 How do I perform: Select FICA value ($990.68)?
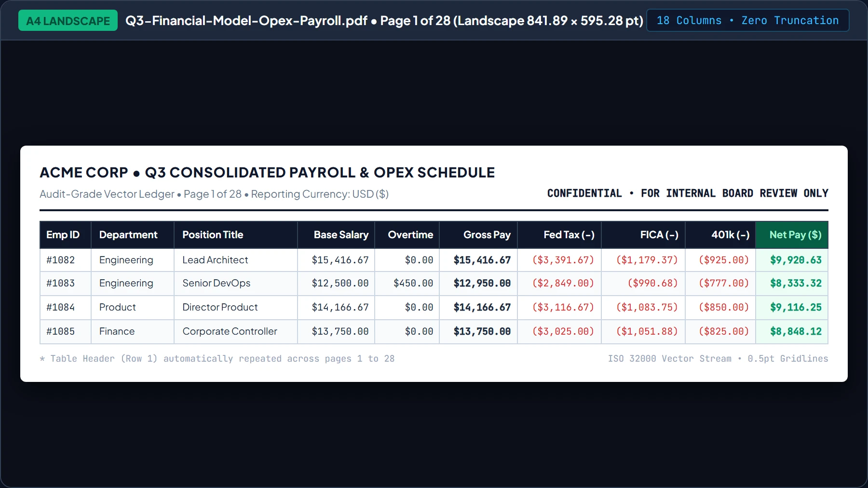pos(643,283)
